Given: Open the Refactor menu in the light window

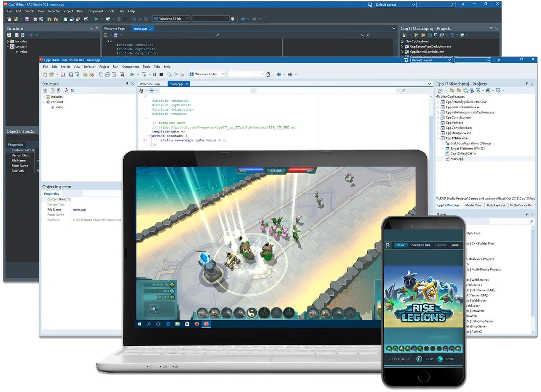Looking at the screenshot, I should point(90,67).
